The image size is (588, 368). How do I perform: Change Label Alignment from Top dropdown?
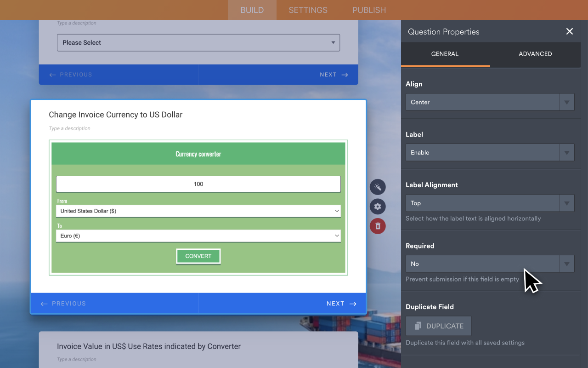pos(490,203)
